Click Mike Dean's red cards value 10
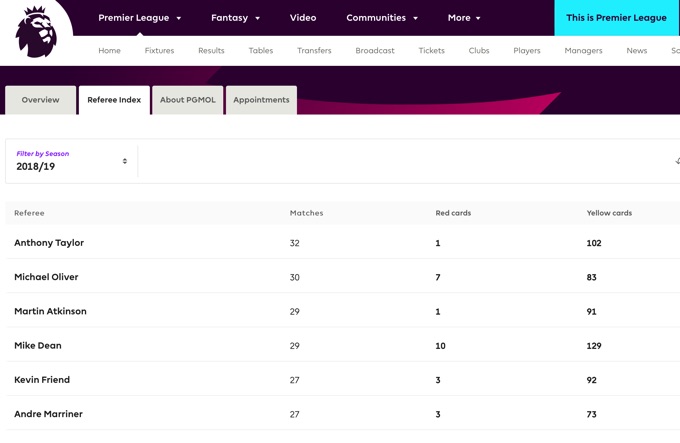This screenshot has width=680, height=443. point(440,346)
